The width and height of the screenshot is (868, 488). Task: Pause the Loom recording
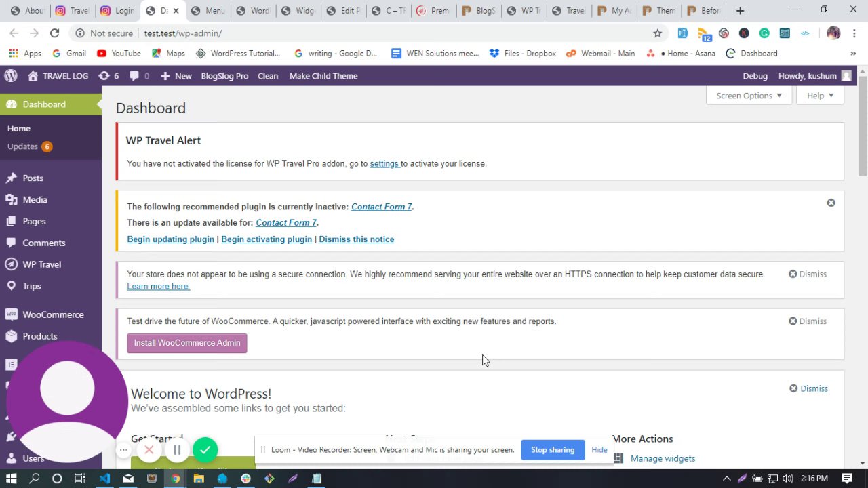177,450
